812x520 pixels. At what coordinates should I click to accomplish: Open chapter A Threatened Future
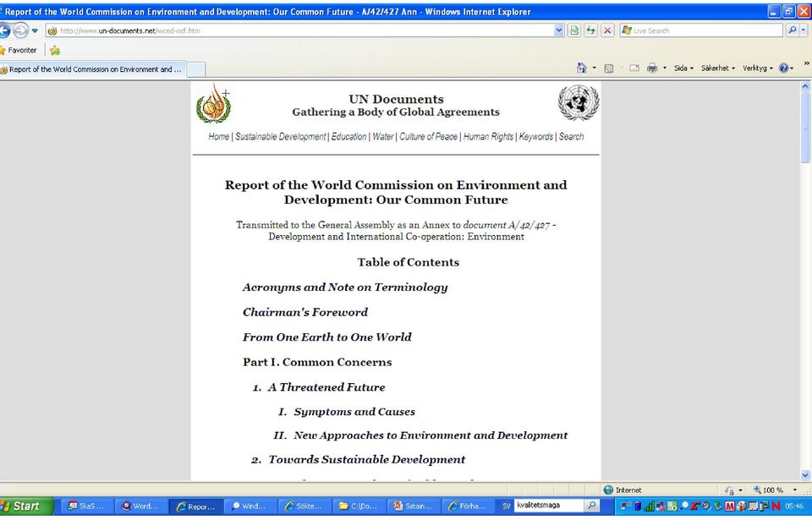click(326, 387)
